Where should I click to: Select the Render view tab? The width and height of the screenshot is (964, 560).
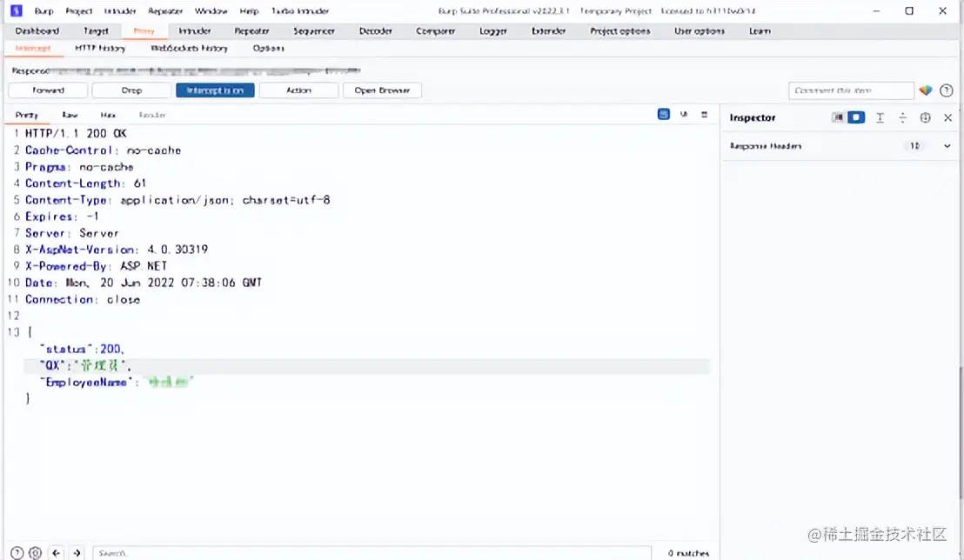tap(152, 115)
